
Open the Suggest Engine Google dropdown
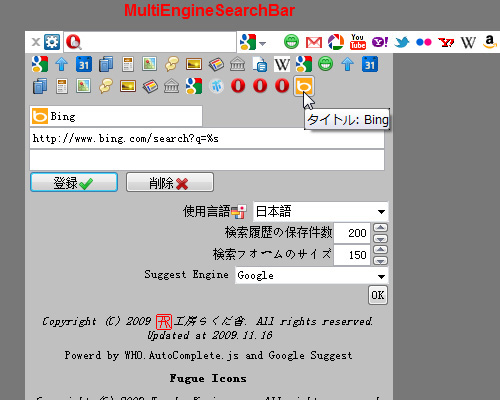[312, 275]
